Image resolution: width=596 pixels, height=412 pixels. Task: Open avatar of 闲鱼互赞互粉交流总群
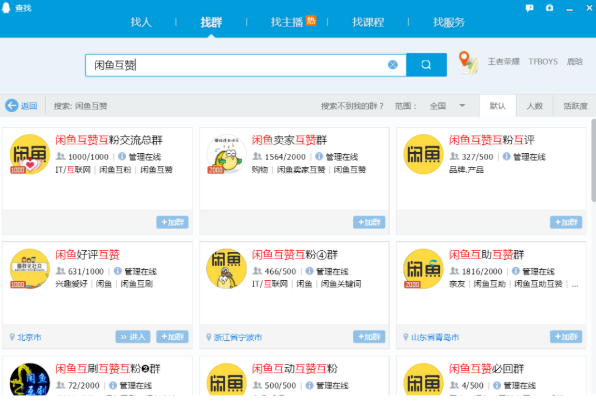[30, 154]
